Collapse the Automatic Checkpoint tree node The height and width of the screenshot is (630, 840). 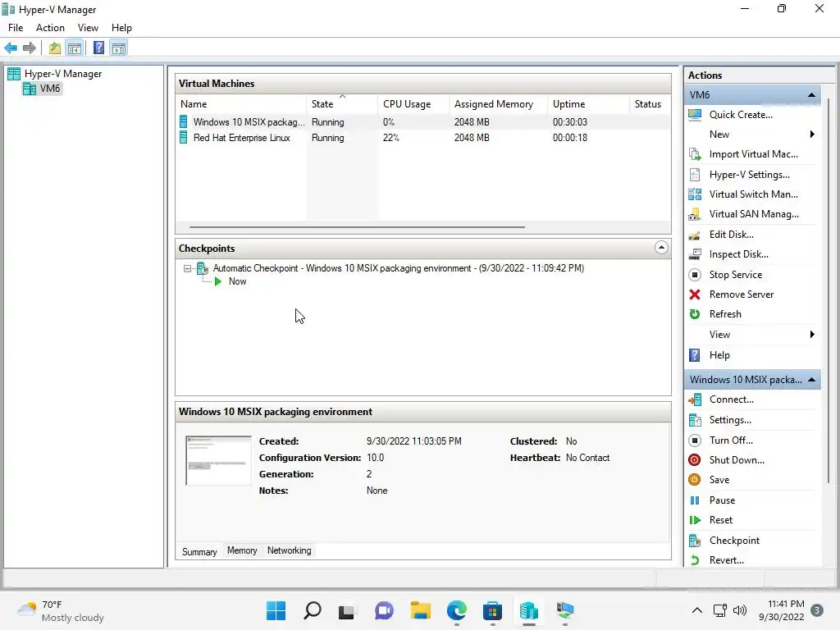click(187, 268)
